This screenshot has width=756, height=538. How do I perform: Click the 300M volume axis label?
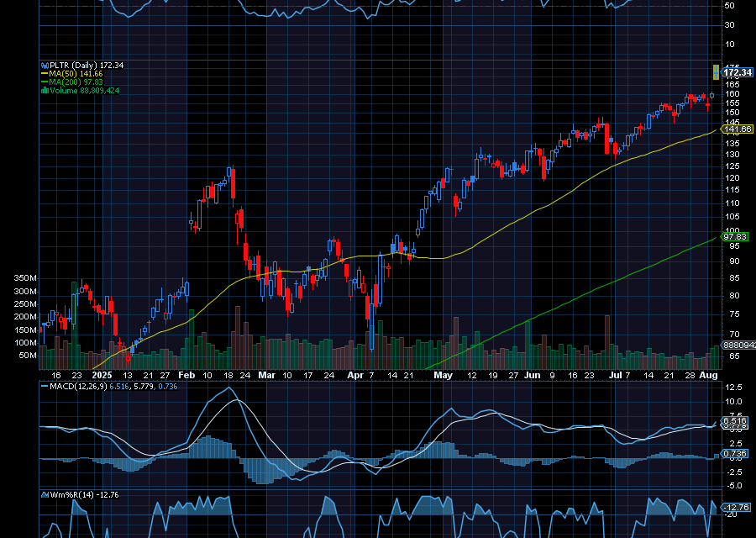25,292
